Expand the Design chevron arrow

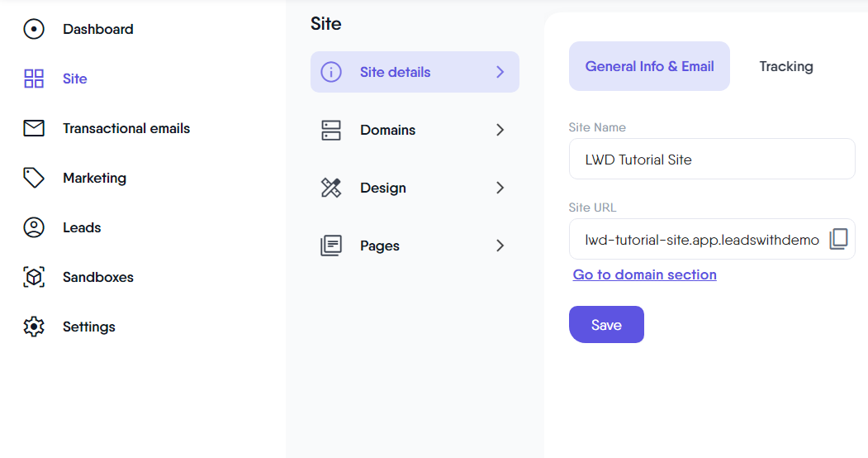click(500, 188)
